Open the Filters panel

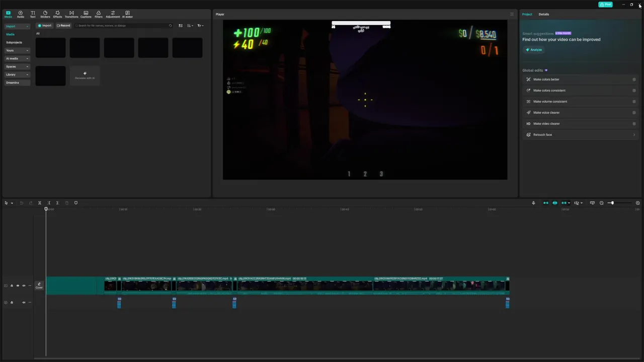99,14
